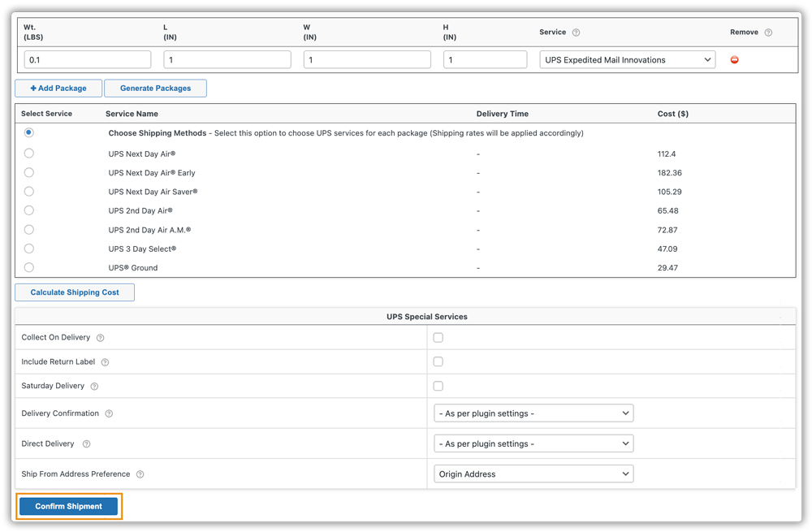The width and height of the screenshot is (812, 532).
Task: Click the UPS® Ground service name
Action: 133,268
